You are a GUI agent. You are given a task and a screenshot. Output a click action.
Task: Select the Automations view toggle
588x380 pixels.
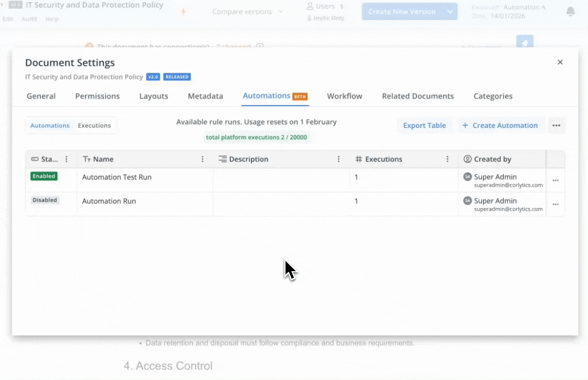click(50, 126)
